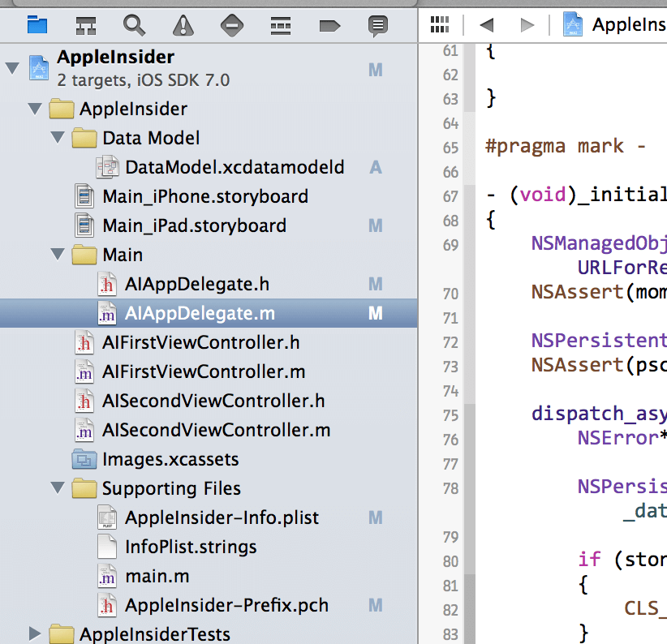Select the AppleInsider project file
Screen dimensions: 667x644
point(209,68)
